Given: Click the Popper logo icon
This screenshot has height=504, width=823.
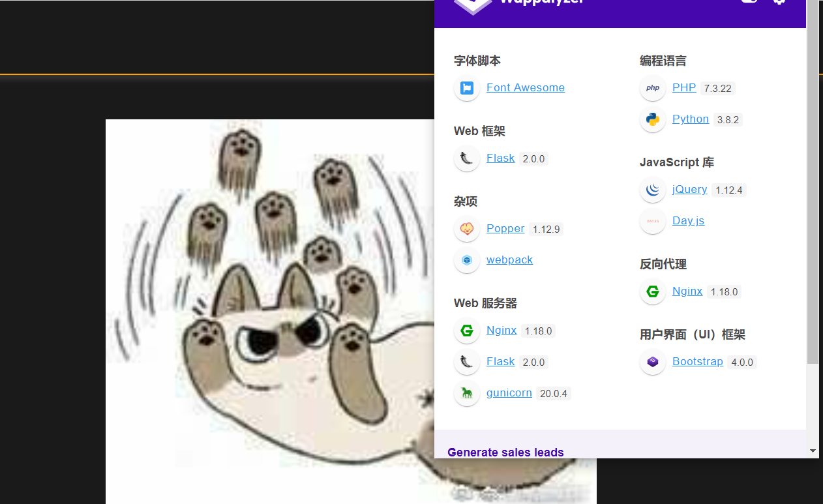Looking at the screenshot, I should 467,229.
